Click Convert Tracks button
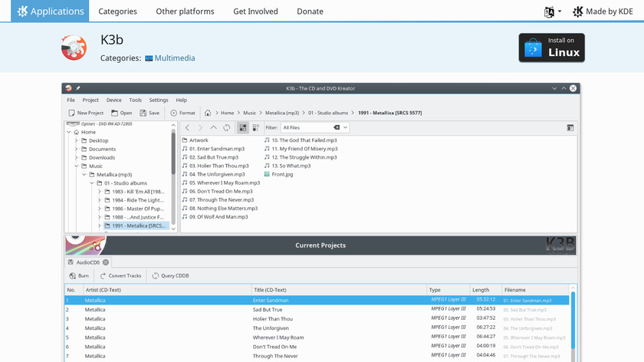644x362 pixels. (121, 275)
